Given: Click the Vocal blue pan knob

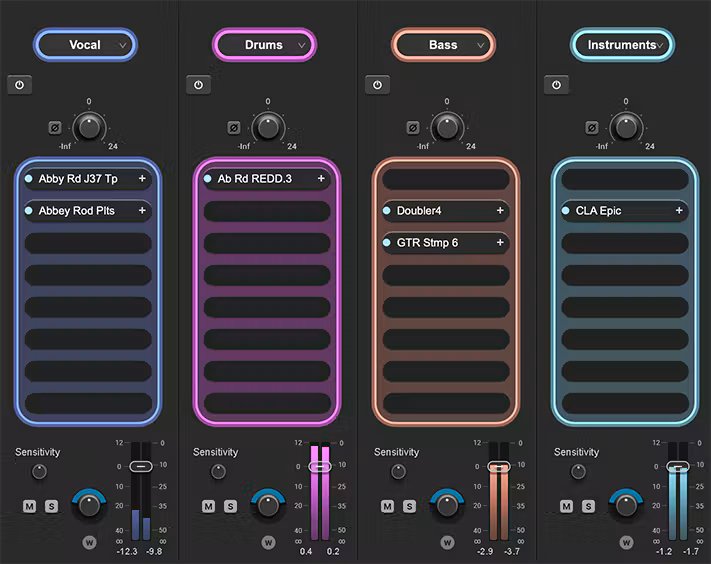Looking at the screenshot, I should pos(89,505).
